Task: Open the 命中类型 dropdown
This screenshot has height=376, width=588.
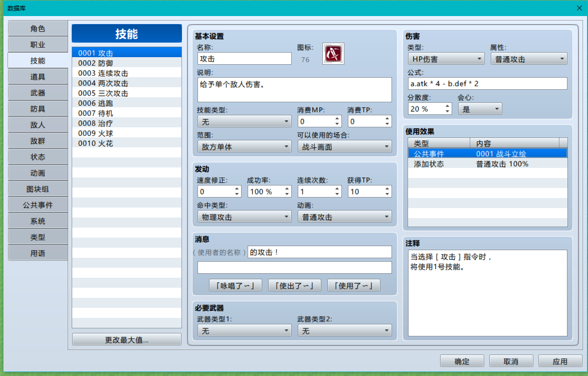Action: 245,217
